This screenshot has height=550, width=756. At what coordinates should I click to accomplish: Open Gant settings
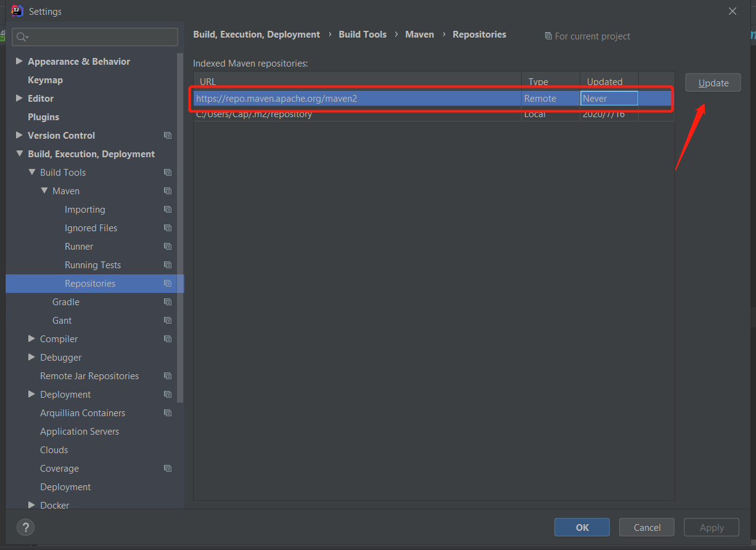coord(62,321)
